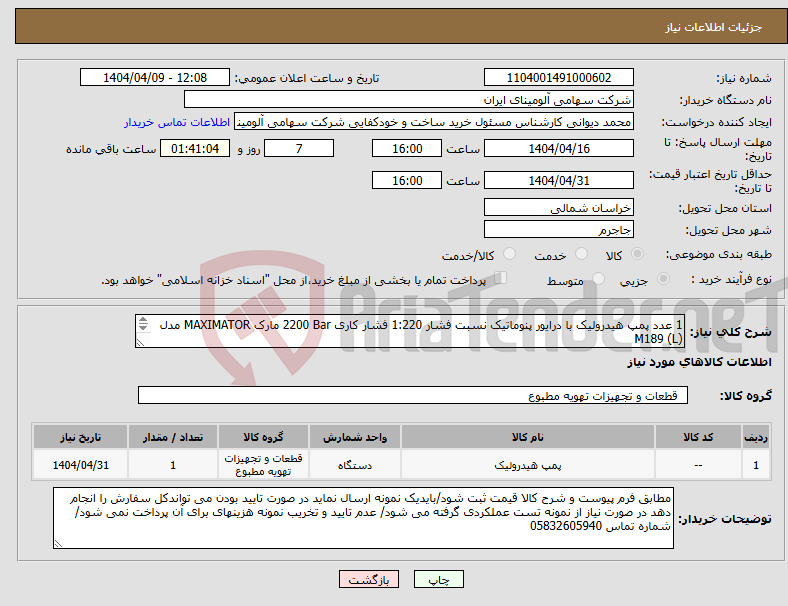Click the buyer name field شرکت سهامی آلومینای ایران
This screenshot has height=606, width=788.
click(x=409, y=99)
